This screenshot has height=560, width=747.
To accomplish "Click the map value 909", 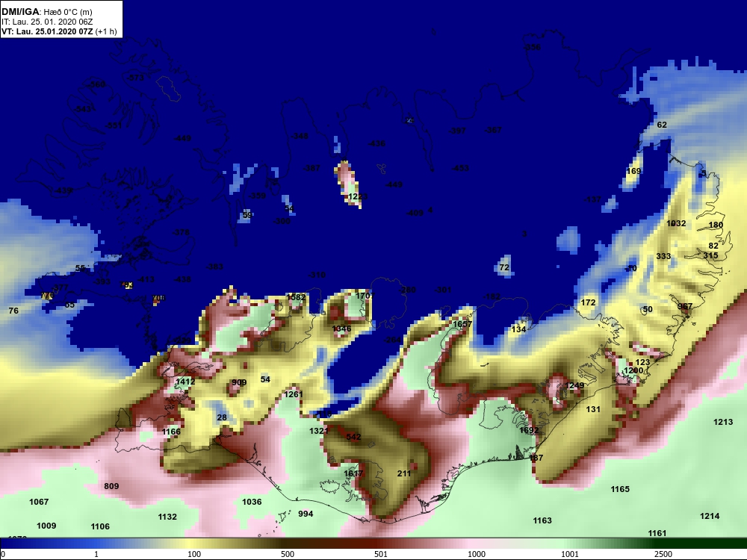I will [239, 382].
